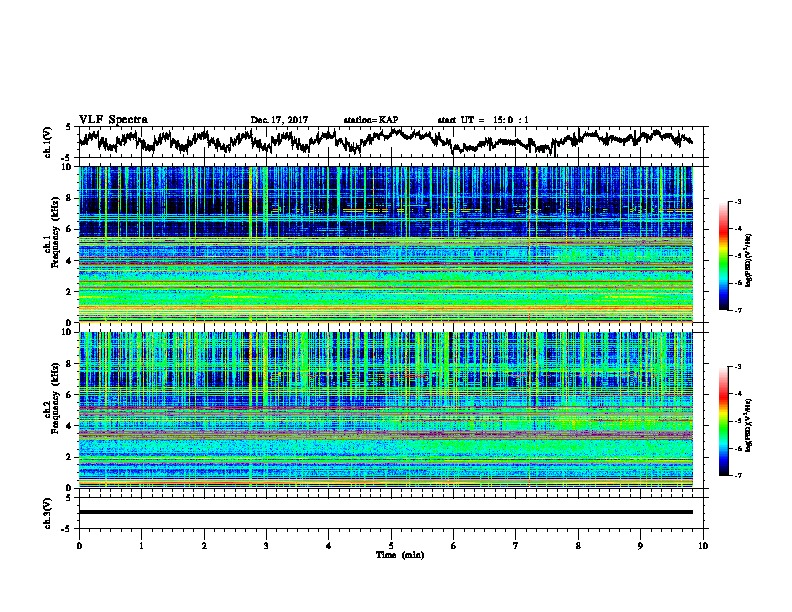Click the ch.2 spectrogram color scale bar
Image resolution: width=792 pixels, height=612 pixels.
(723, 421)
